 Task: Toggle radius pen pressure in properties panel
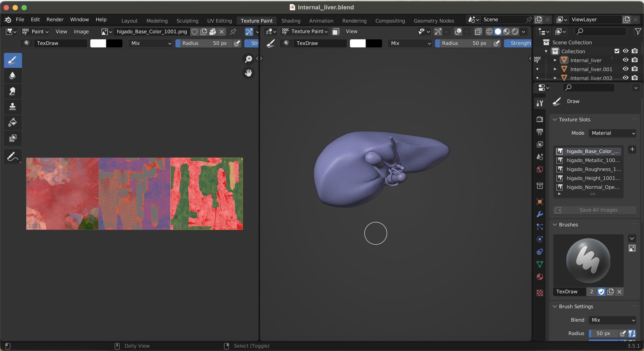click(623, 334)
